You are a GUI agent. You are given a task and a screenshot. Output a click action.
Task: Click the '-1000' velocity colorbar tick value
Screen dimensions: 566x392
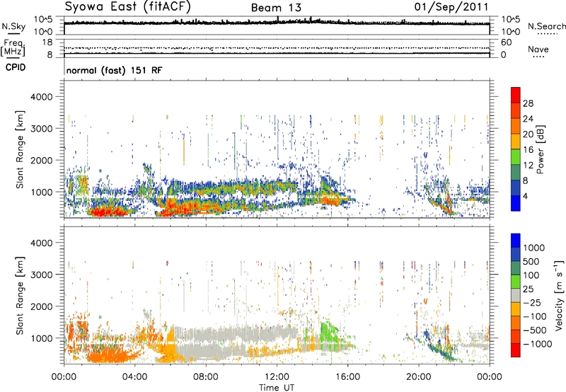pyautogui.click(x=538, y=344)
